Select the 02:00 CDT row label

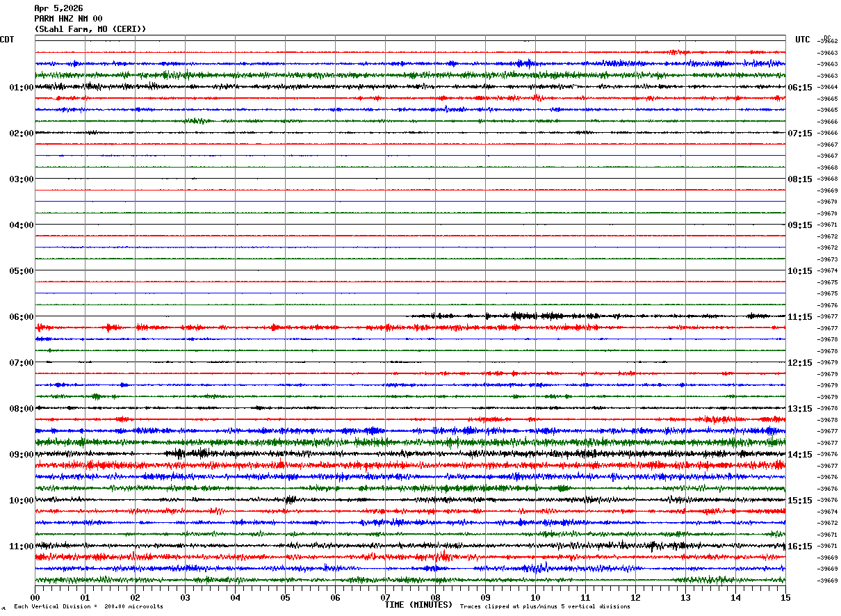point(22,133)
